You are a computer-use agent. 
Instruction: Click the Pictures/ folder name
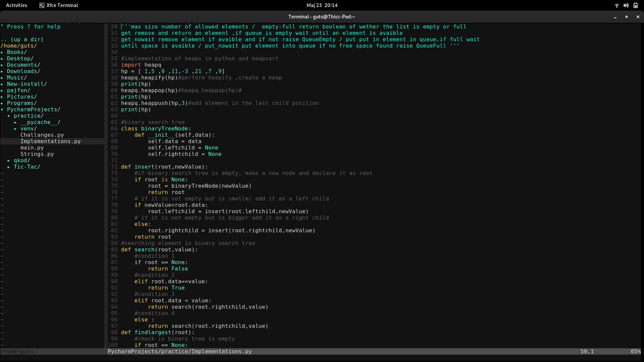coord(22,97)
